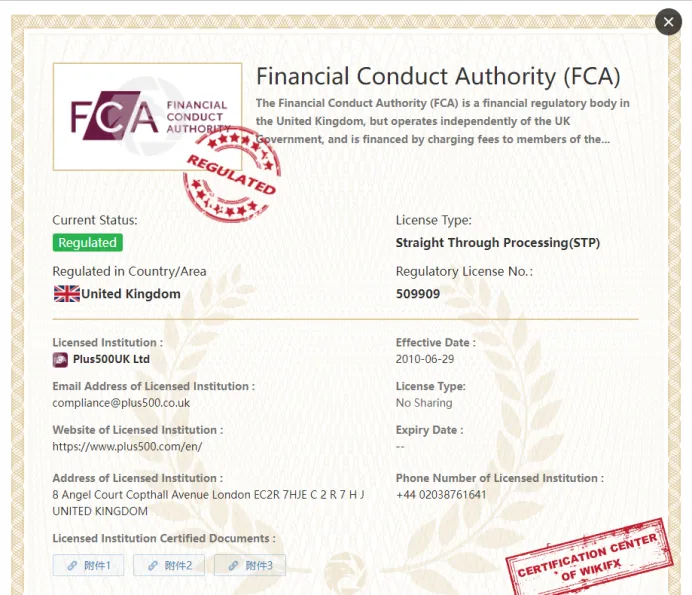
Task: Click the red REGULATED stamp
Action: point(232,175)
